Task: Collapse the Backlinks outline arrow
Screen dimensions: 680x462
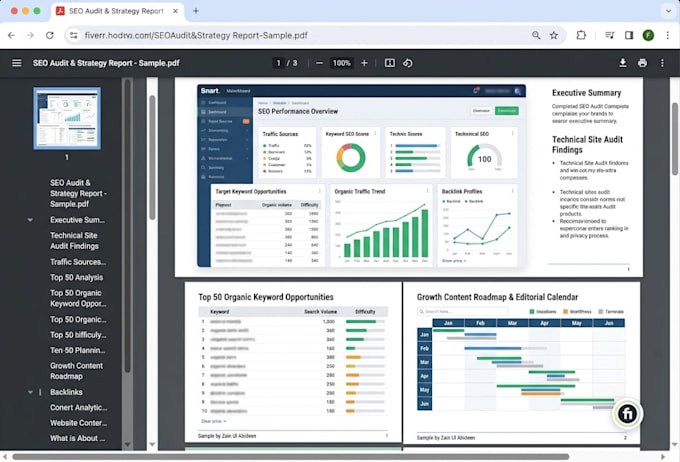Action: pyautogui.click(x=30, y=392)
